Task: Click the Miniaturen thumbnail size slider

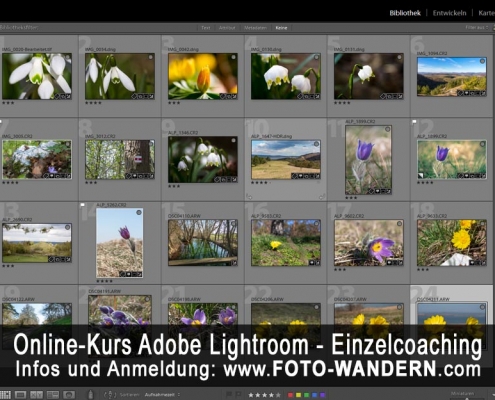Action: pos(467,398)
